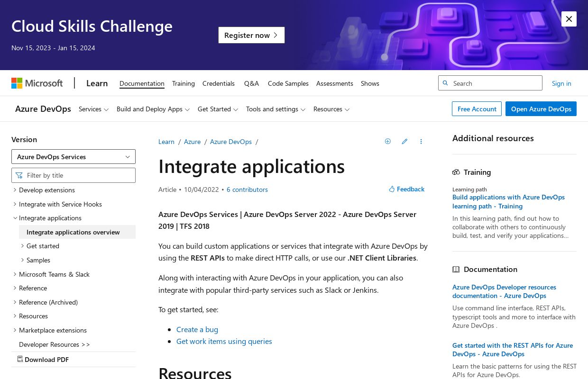This screenshot has width=588, height=379.
Task: Open Azure DevOps Developer resources documentation link
Action: [x=504, y=291]
